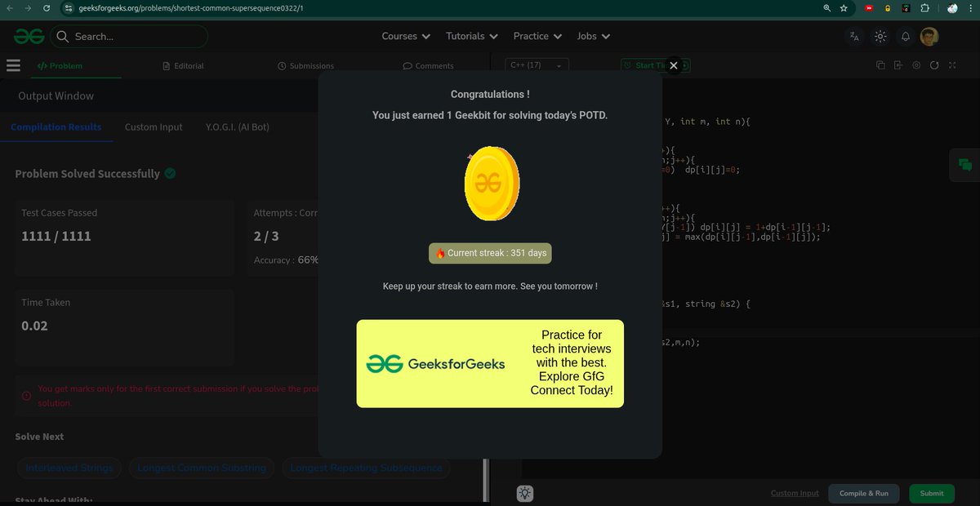This screenshot has width=980, height=506.
Task: Click the green Submit button
Action: tap(932, 493)
